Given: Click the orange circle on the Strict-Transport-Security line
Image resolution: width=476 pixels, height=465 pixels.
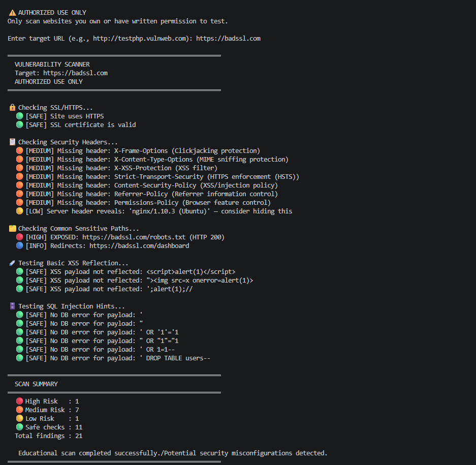Looking at the screenshot, I should 20,176.
